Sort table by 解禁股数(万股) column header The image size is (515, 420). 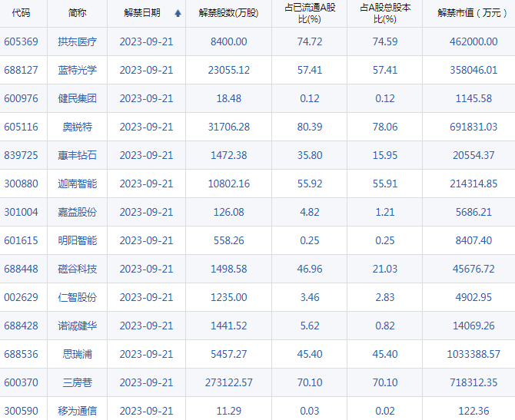tap(228, 13)
